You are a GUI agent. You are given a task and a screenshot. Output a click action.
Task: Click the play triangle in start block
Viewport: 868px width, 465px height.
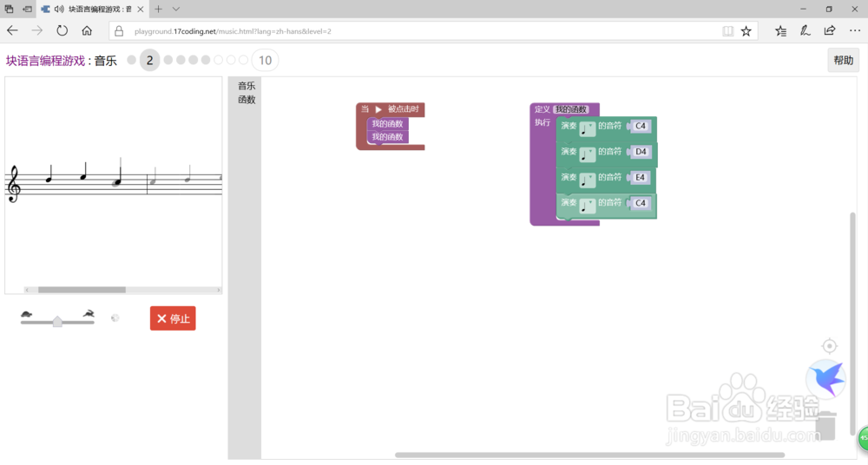click(378, 109)
